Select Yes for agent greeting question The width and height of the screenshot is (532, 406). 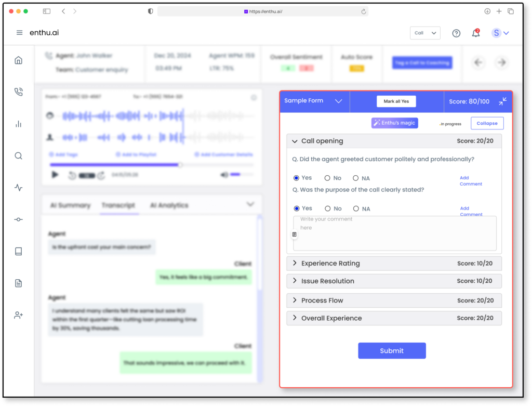297,178
